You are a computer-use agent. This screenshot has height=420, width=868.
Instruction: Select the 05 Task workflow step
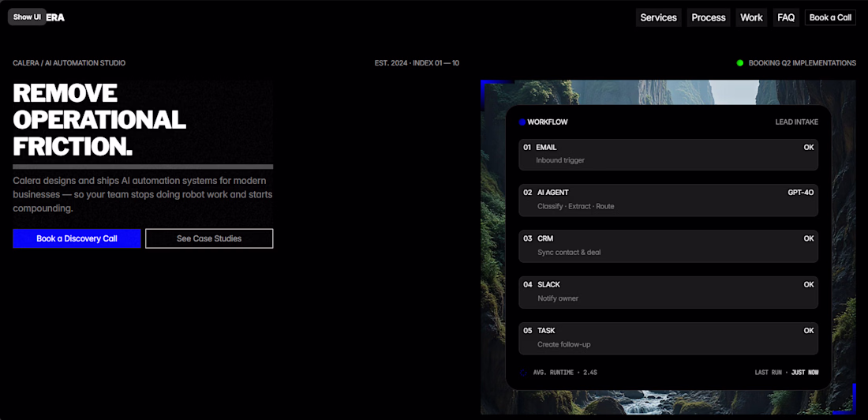[x=668, y=338]
